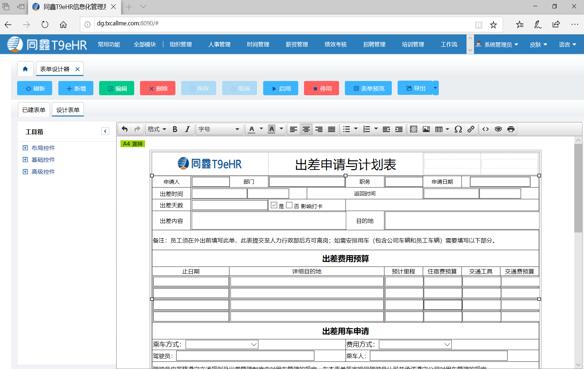The image size is (585, 370).
Task: Open the font color A arrow picker
Action: tap(261, 129)
